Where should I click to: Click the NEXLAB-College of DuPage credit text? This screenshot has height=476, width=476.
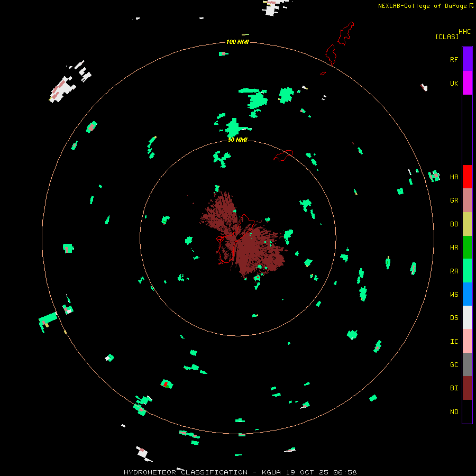tap(422, 6)
